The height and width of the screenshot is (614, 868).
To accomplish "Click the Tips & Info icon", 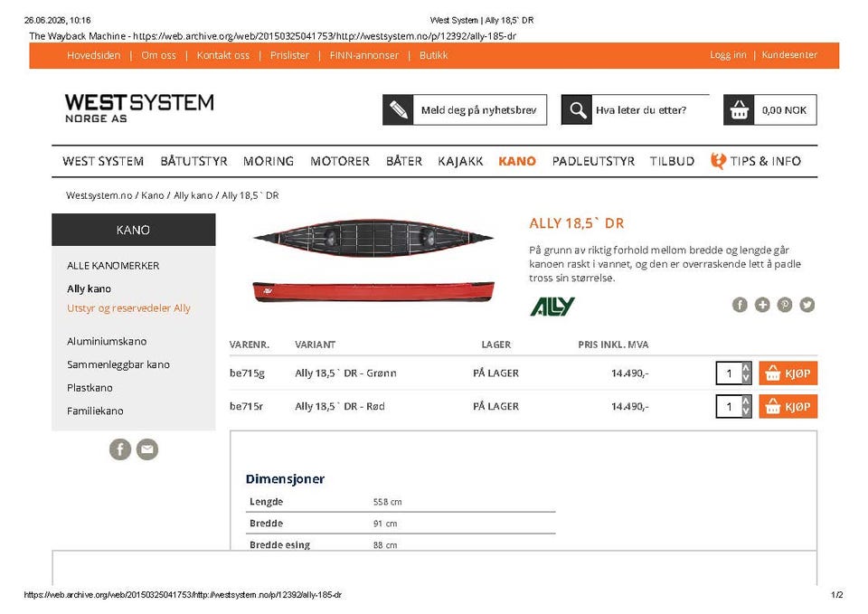I will pos(718,161).
